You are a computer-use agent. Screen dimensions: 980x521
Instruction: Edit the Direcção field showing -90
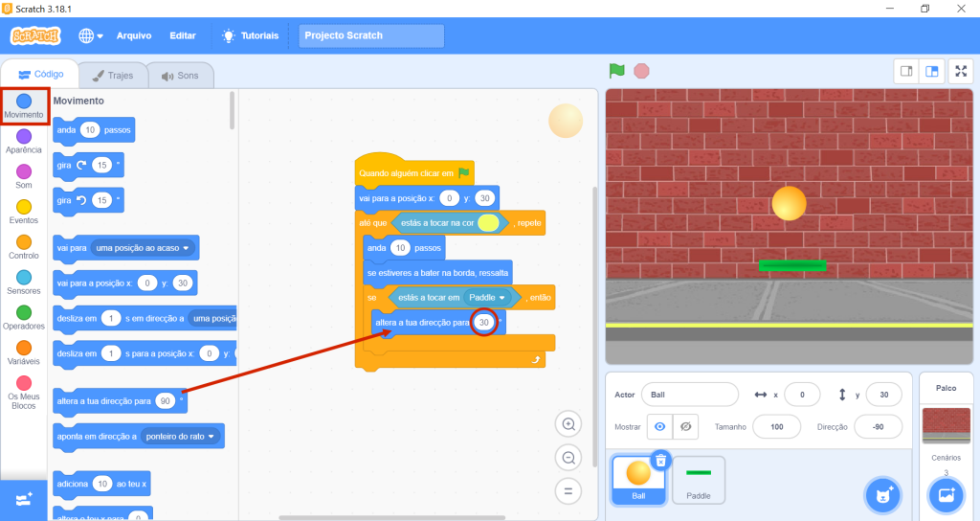click(x=879, y=426)
